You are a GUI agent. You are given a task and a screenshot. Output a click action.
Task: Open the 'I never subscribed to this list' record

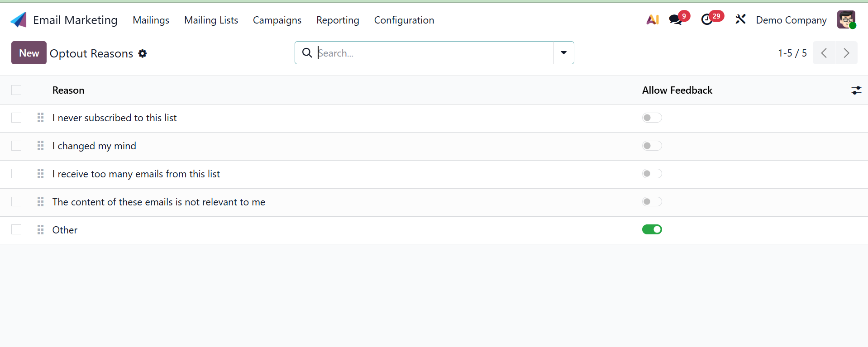tap(114, 118)
